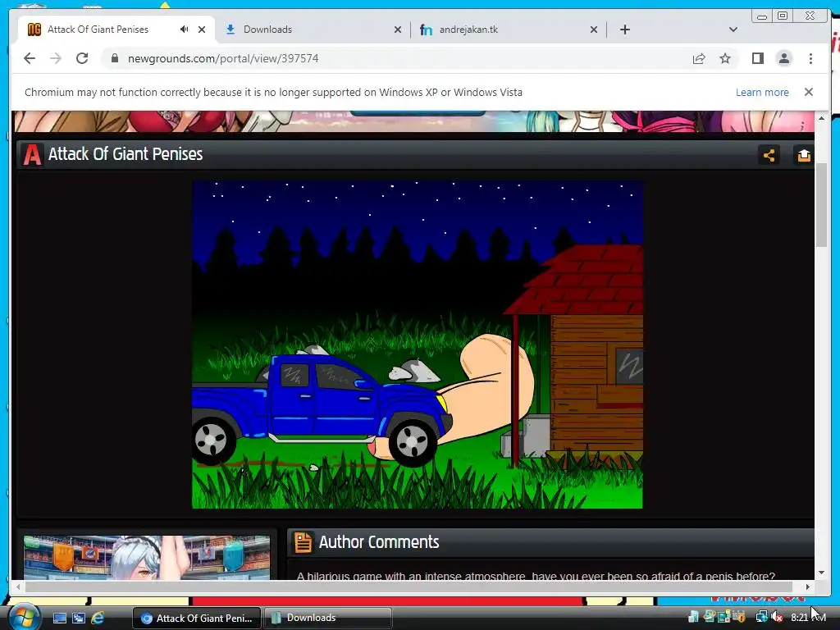Viewport: 840px width, 630px height.
Task: Click the Author Comments heading
Action: pos(379,542)
